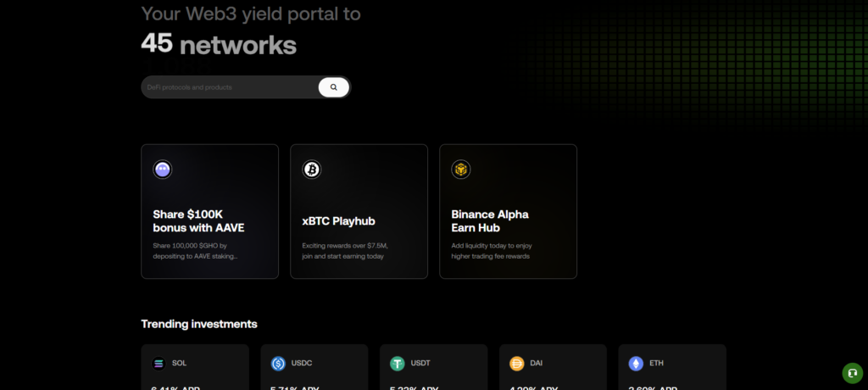
Task: Select the USDC token icon
Action: click(x=278, y=364)
